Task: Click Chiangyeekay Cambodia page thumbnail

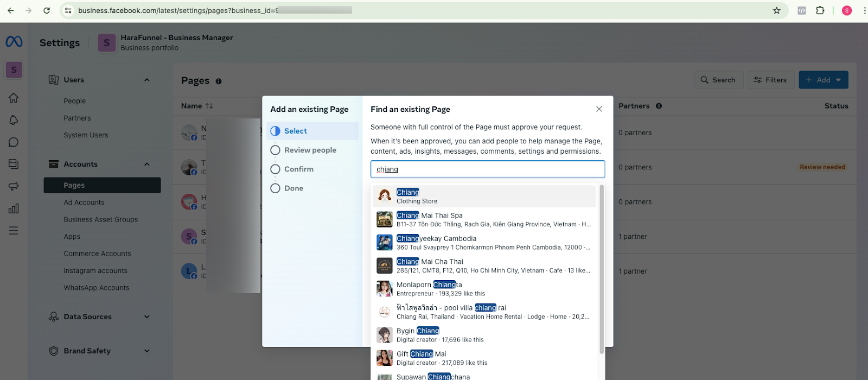Action: 385,243
